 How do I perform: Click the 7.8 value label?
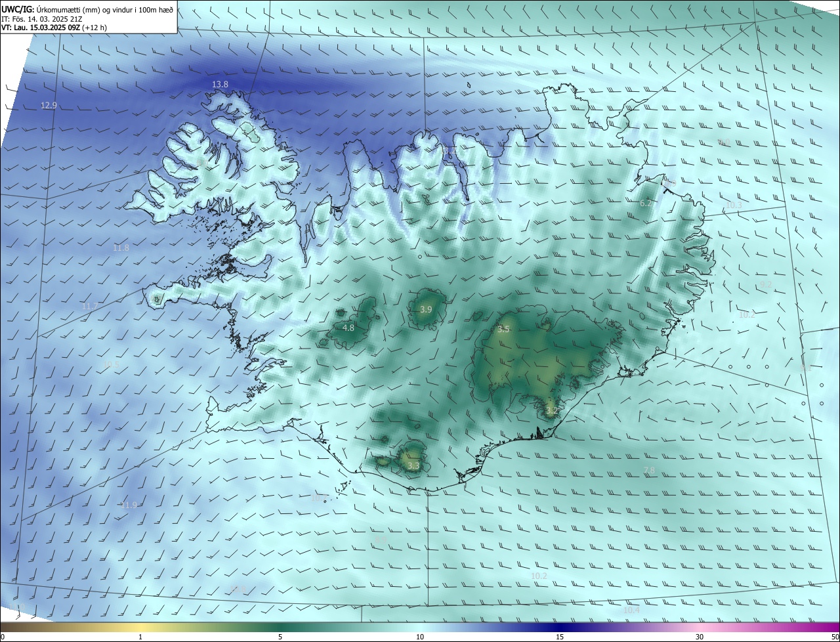coord(649,471)
